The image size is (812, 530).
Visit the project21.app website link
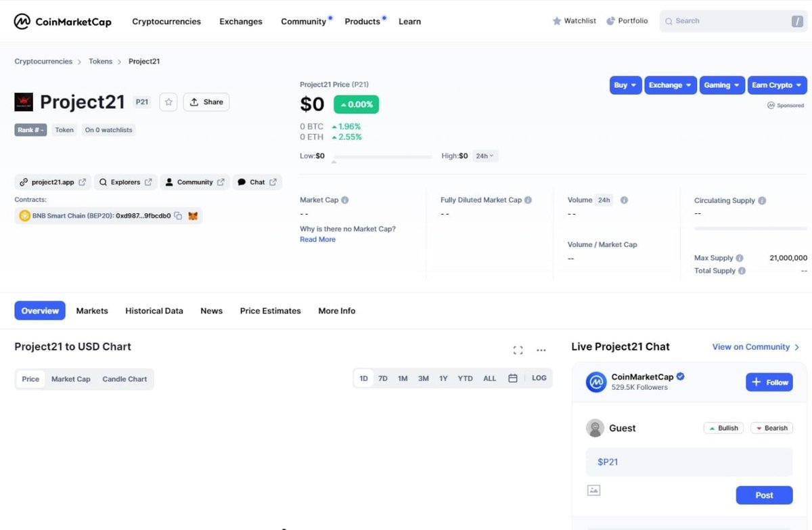(x=53, y=182)
